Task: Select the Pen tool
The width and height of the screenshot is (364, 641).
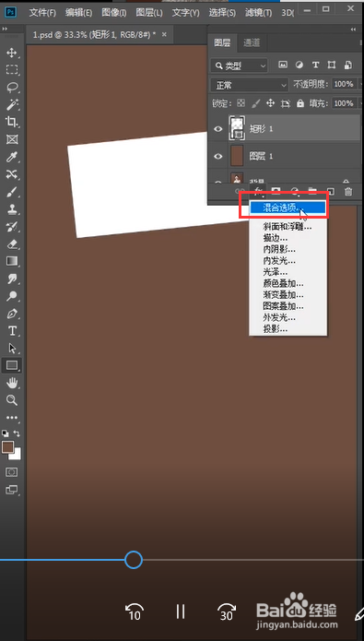Action: (x=12, y=314)
